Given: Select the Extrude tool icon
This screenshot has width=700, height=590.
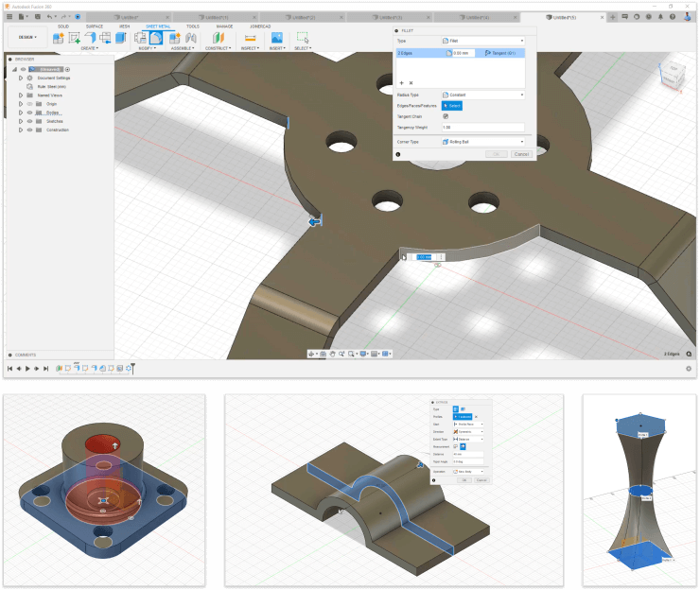Looking at the screenshot, I should 120,39.
